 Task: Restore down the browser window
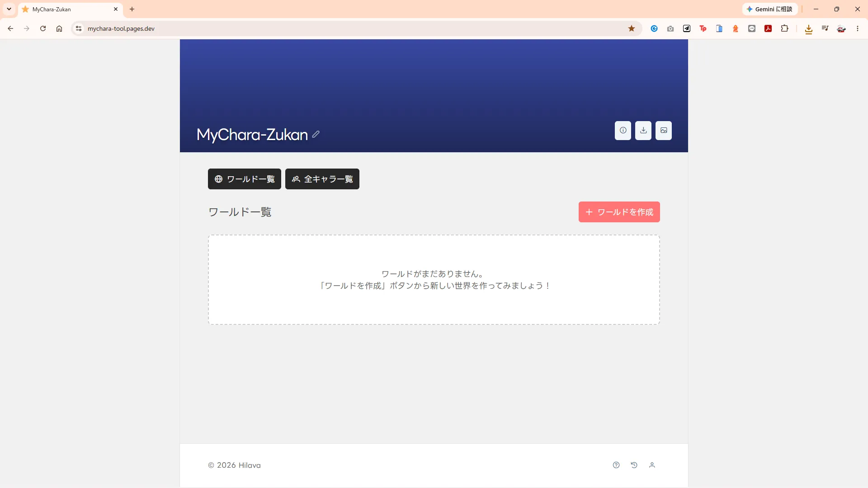click(x=837, y=9)
